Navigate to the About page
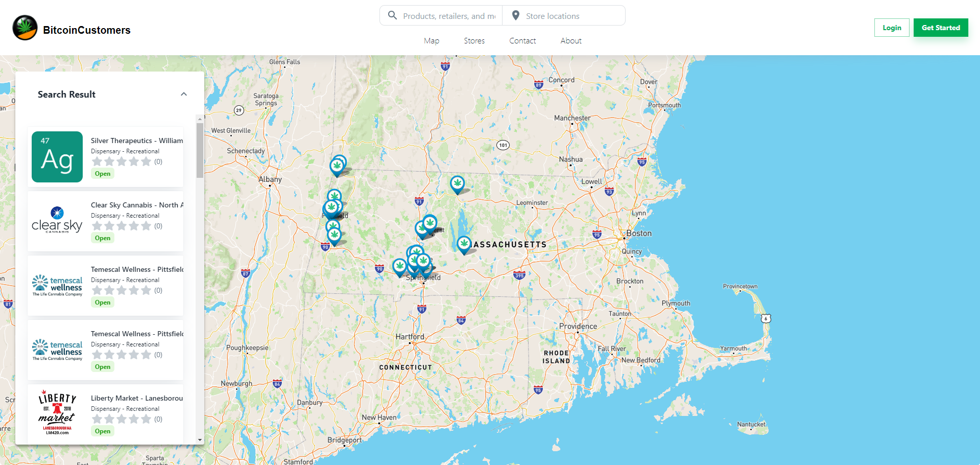980x465 pixels. coord(571,41)
